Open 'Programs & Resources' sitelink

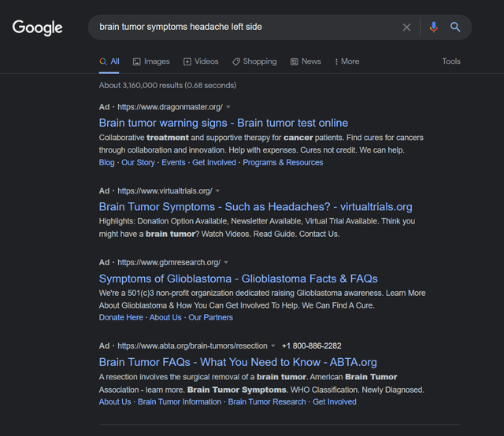tap(283, 162)
